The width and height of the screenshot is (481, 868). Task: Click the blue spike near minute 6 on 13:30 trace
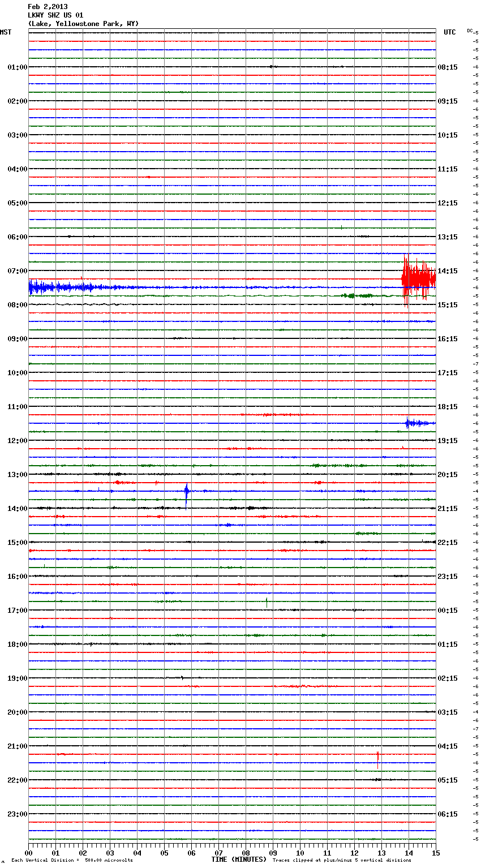186,496
